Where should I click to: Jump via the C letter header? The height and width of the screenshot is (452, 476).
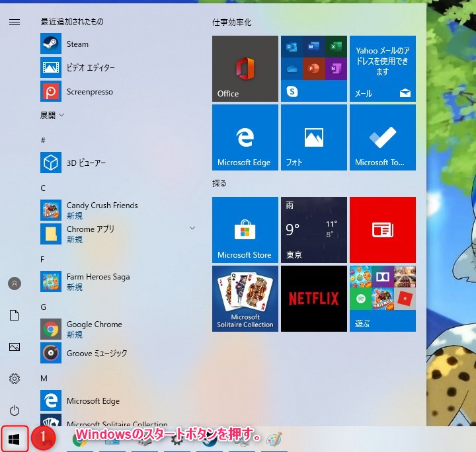43,188
